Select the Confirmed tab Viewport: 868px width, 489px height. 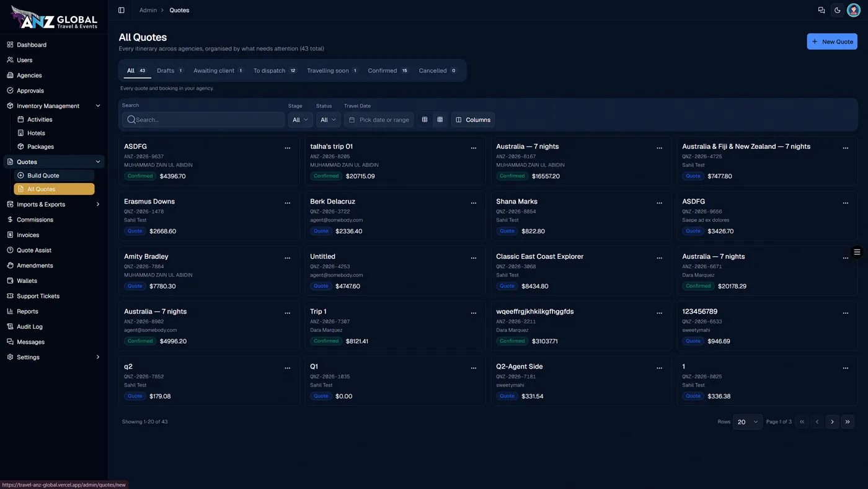pos(388,71)
